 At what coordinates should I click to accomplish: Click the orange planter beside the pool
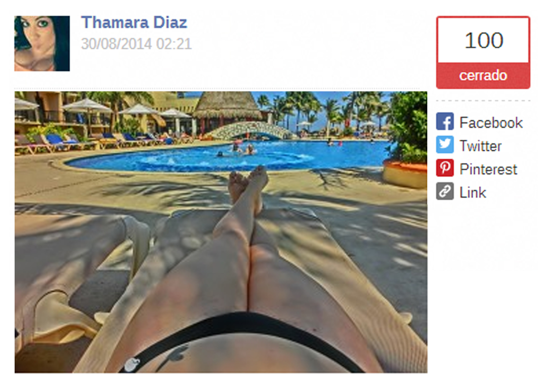[405, 174]
